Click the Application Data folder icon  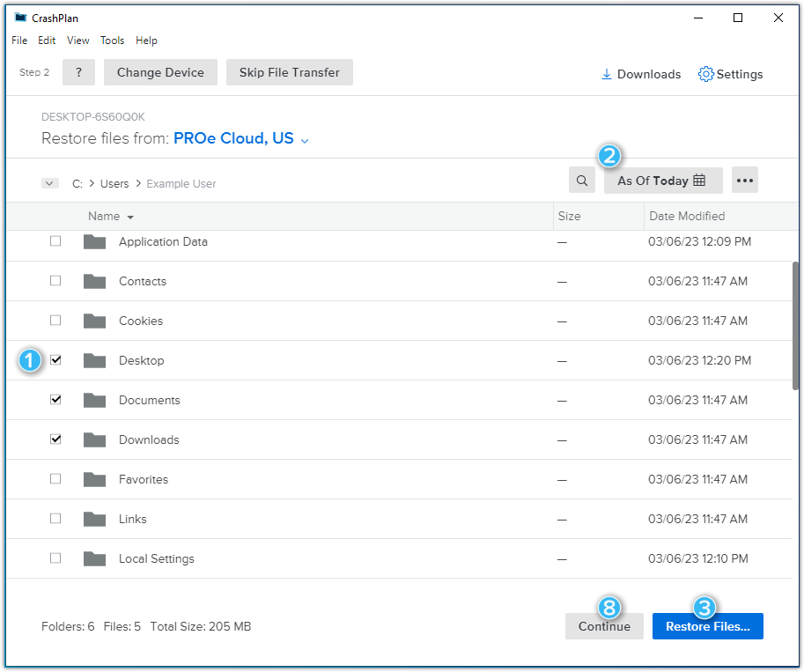point(95,241)
